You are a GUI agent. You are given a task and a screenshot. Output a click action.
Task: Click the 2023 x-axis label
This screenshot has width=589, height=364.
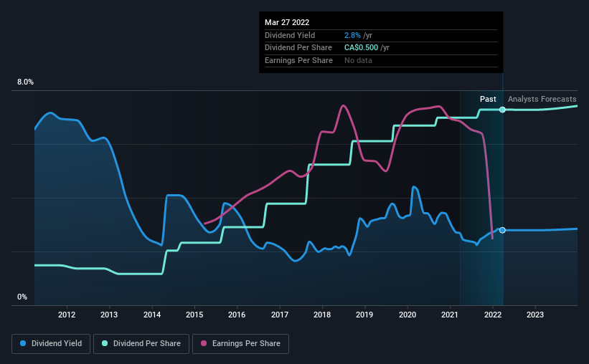coord(535,315)
